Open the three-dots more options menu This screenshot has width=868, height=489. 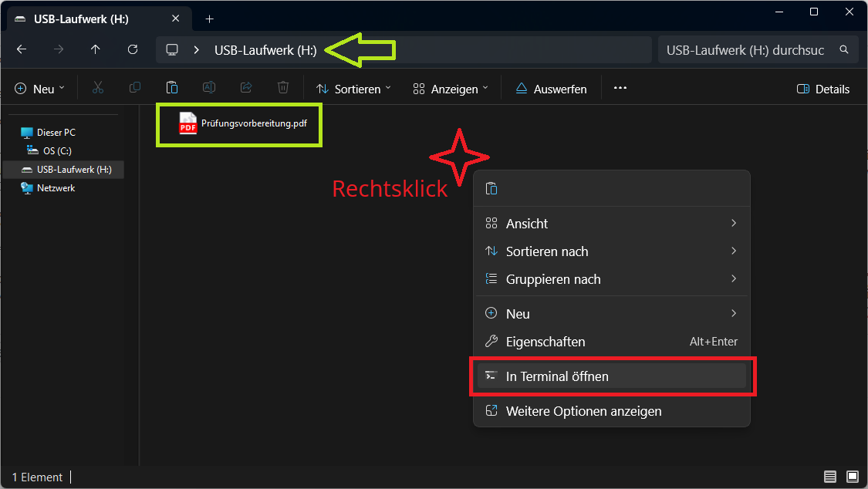tap(620, 89)
